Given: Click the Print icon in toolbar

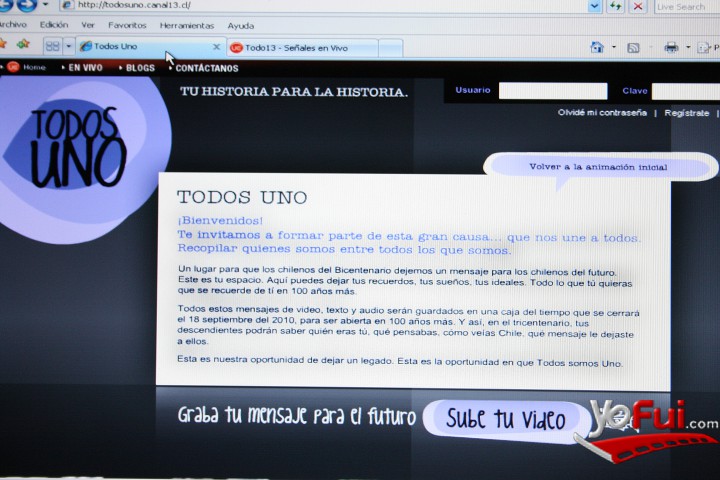Looking at the screenshot, I should pos(672,47).
